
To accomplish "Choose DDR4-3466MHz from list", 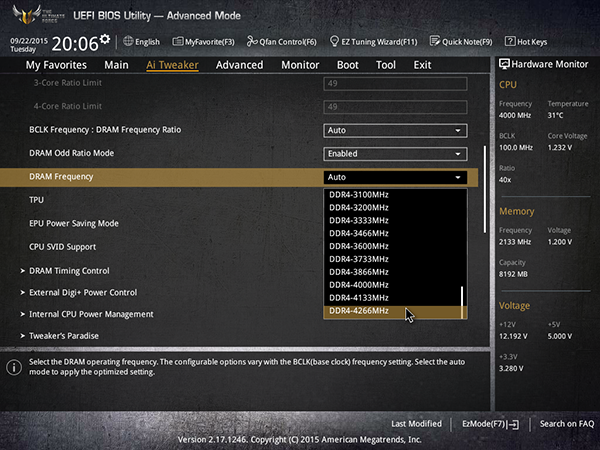I will pos(395,233).
